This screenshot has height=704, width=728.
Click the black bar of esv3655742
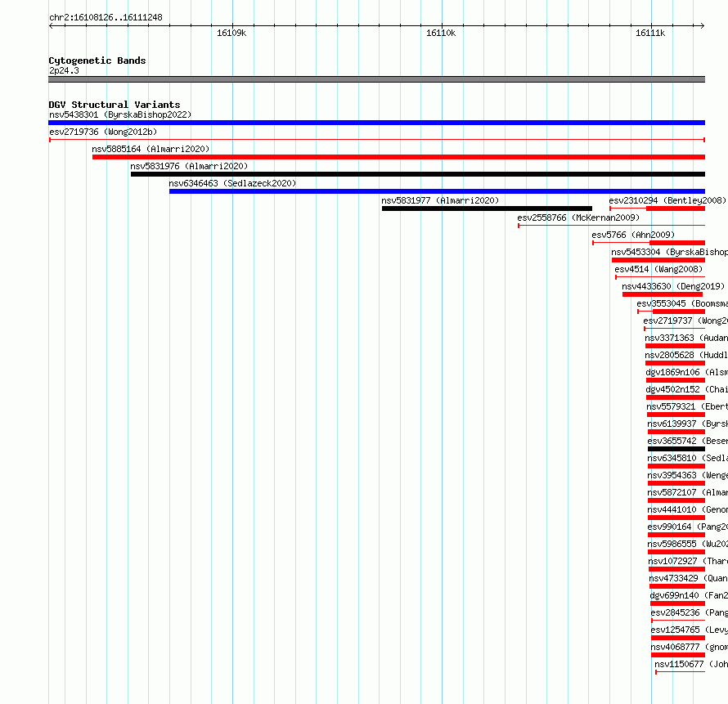[x=676, y=449]
